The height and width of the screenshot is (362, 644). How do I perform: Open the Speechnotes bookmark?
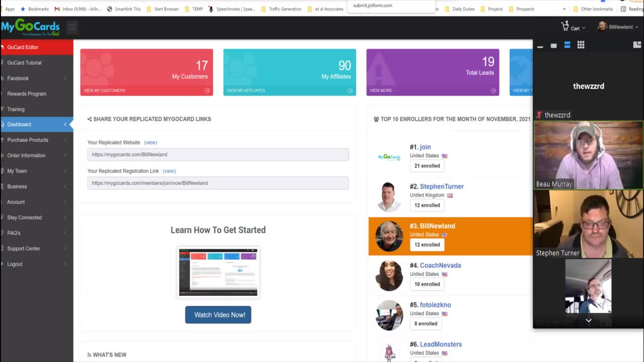(232, 9)
